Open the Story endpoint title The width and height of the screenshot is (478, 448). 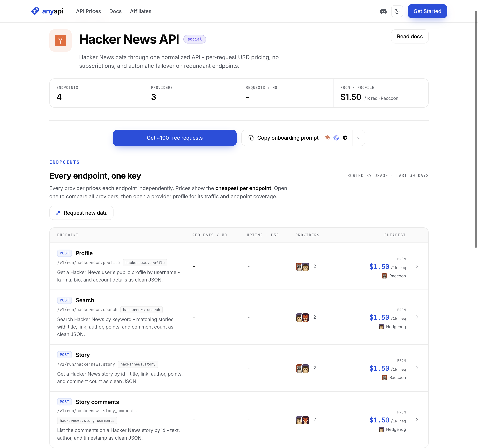pyautogui.click(x=83, y=355)
